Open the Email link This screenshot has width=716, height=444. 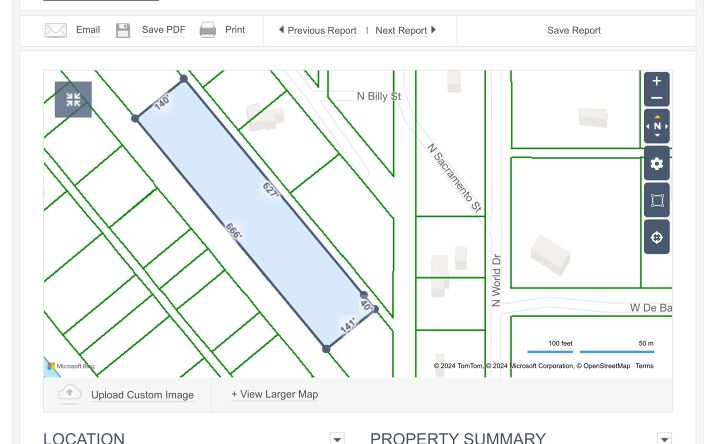pyautogui.click(x=88, y=30)
